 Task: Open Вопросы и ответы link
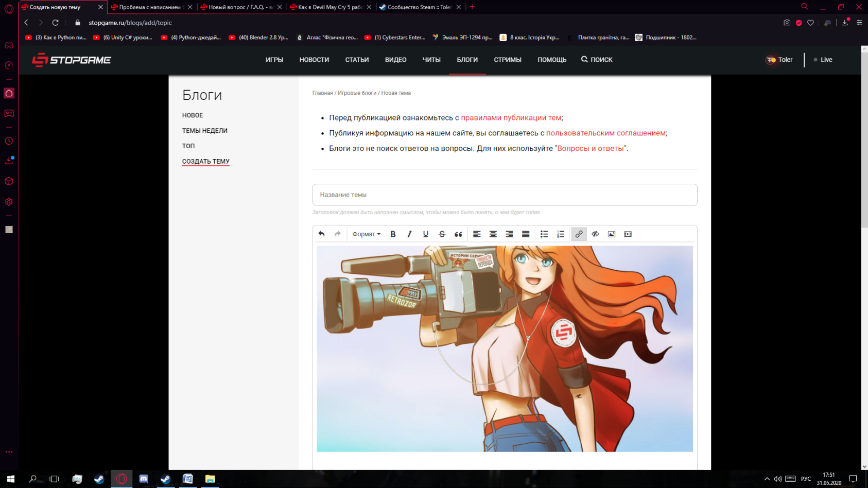[590, 149]
